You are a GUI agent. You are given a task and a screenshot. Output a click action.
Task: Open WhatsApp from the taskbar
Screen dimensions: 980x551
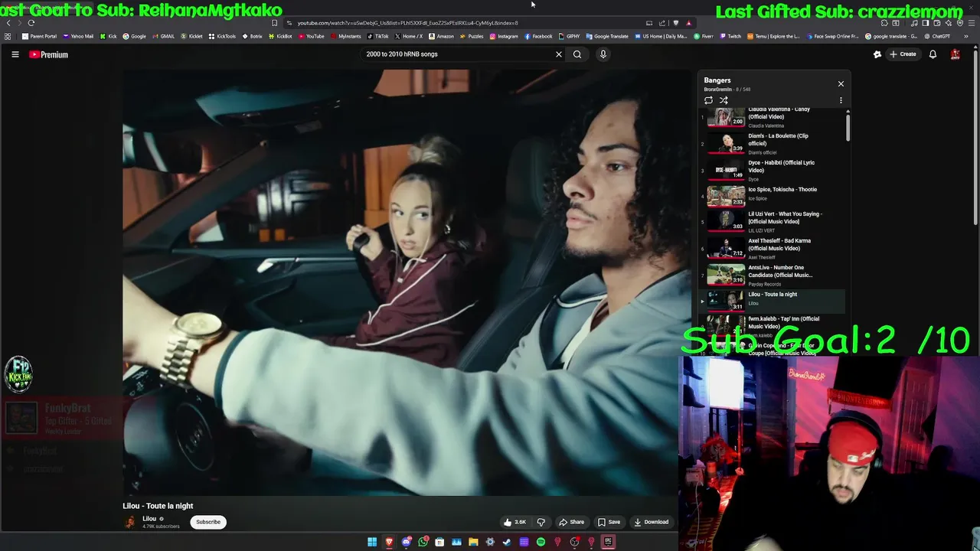[x=423, y=542]
